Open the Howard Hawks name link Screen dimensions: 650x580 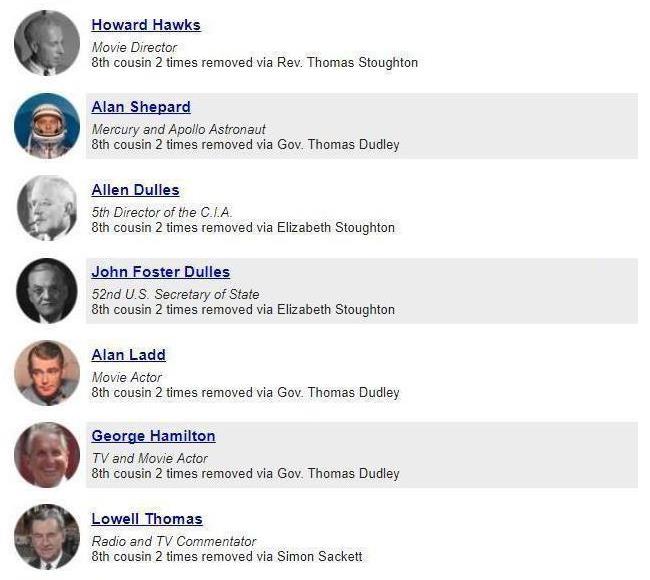coord(146,25)
